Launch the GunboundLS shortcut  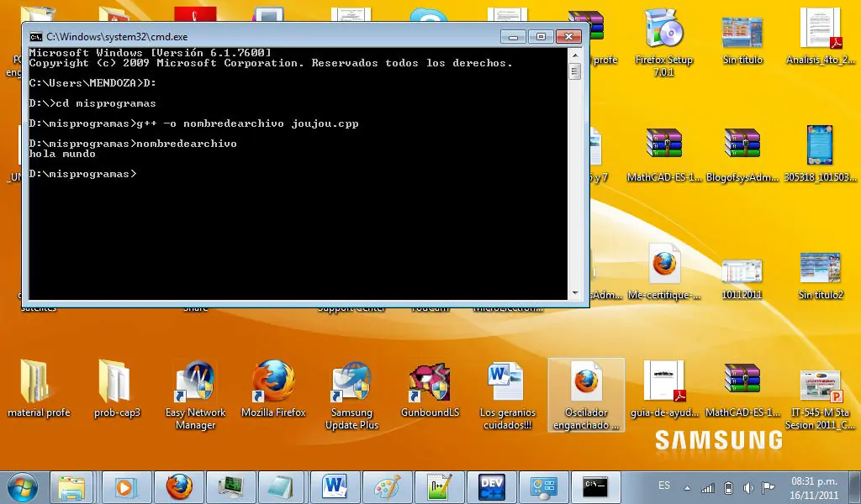[430, 388]
